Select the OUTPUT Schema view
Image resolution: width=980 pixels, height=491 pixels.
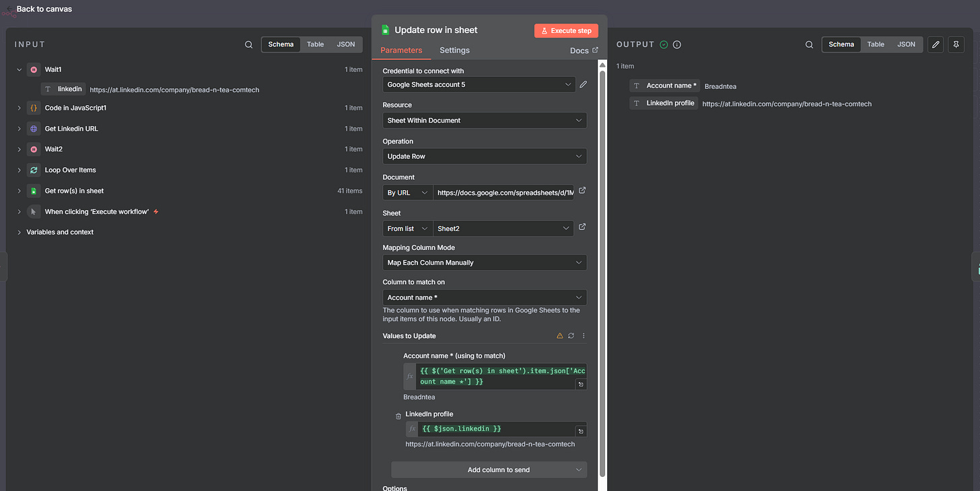pyautogui.click(x=841, y=44)
